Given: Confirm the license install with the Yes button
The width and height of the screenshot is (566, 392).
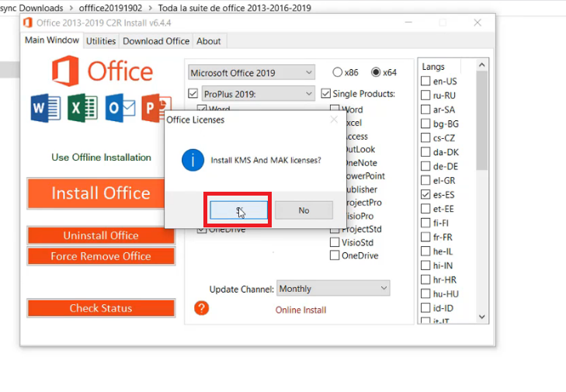Looking at the screenshot, I should point(239,210).
